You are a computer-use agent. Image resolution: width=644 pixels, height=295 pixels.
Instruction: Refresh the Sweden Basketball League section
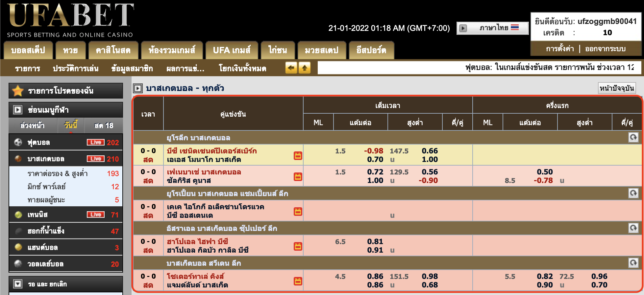point(633,263)
